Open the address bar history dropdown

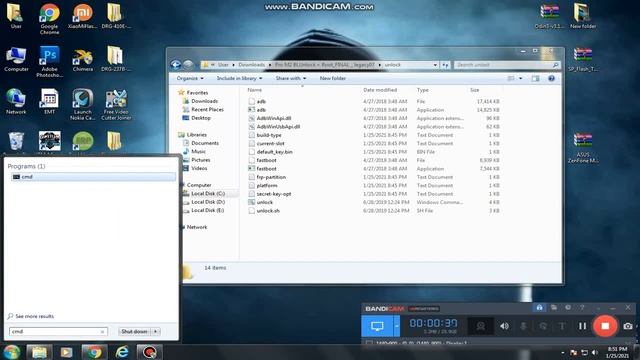(x=435, y=65)
